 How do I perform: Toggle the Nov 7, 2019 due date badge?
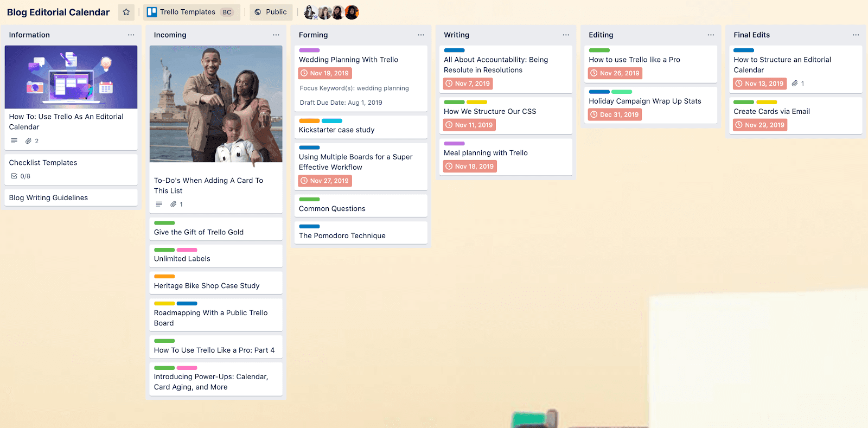point(468,84)
